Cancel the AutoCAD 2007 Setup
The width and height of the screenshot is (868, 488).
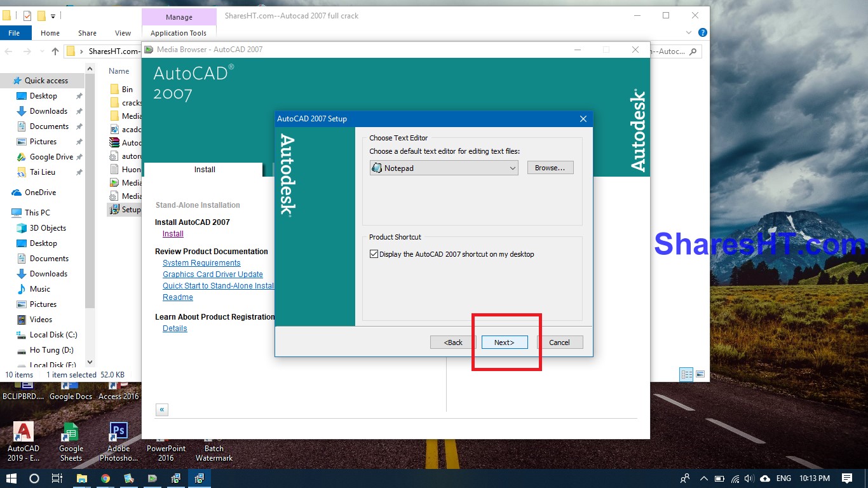coord(559,342)
